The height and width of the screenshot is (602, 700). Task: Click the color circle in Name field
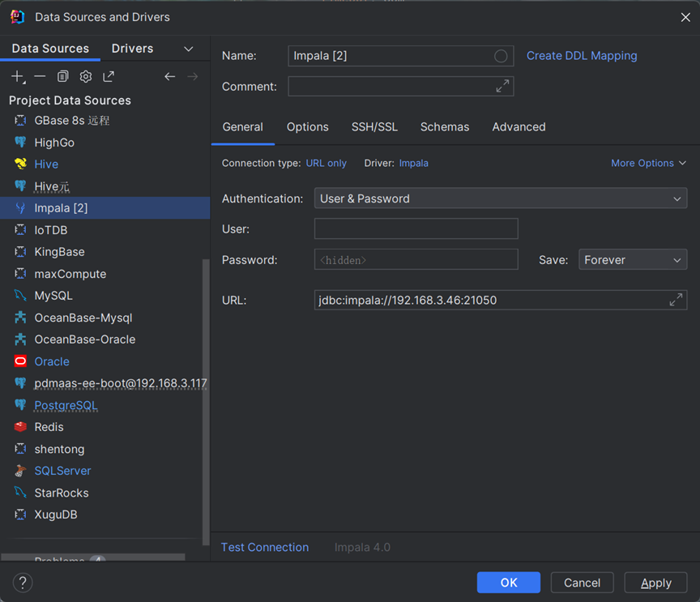tap(501, 56)
